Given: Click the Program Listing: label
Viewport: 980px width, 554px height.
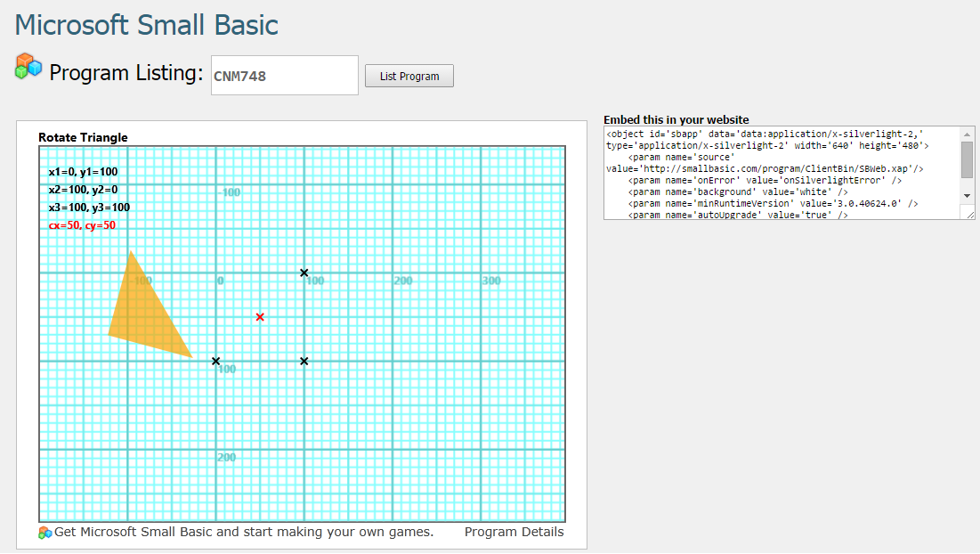Looking at the screenshot, I should [126, 73].
